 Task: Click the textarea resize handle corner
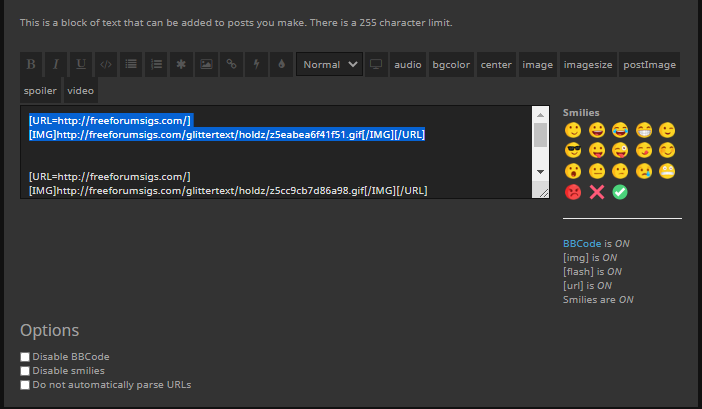coord(544,192)
